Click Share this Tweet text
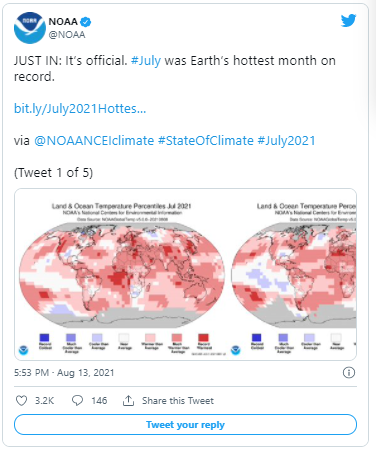The height and width of the screenshot is (453, 376). [178, 401]
